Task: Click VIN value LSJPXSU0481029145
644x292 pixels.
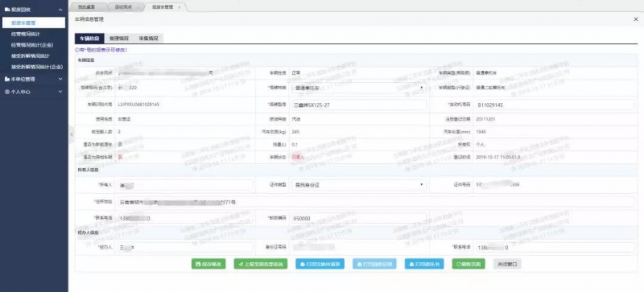Action: pos(138,105)
